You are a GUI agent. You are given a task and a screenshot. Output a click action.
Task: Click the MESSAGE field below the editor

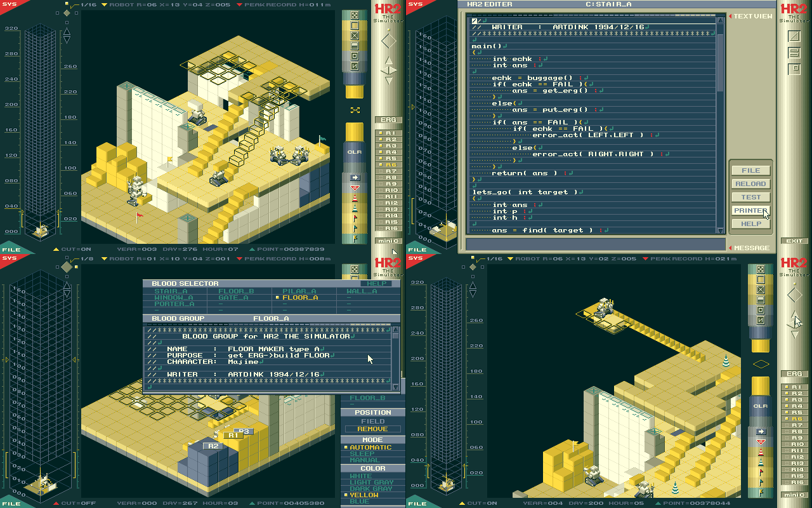(596, 244)
